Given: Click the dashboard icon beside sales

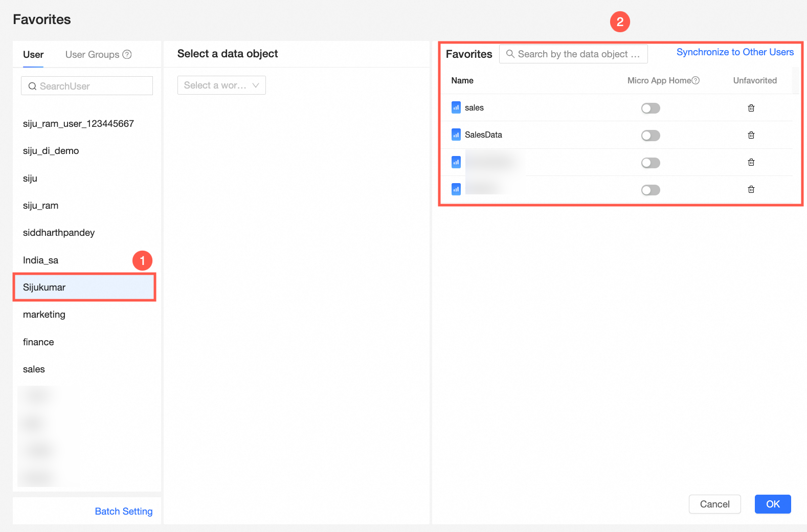Looking at the screenshot, I should (x=456, y=107).
